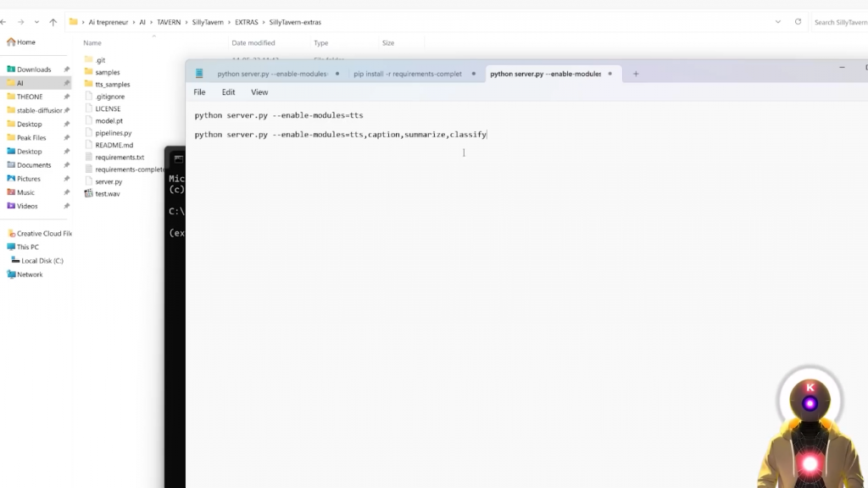Click 'SillyTavern-extras' breadcrumb segment
The image size is (868, 488).
pos(295,22)
